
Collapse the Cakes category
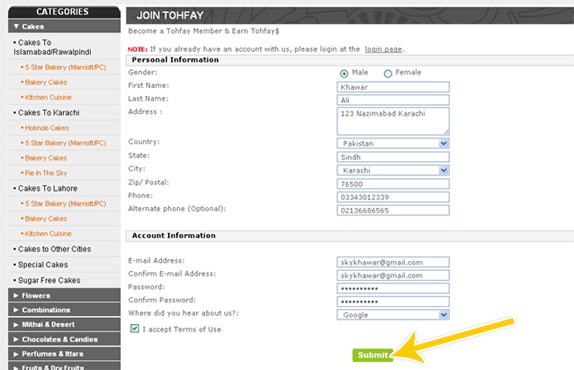click(64, 26)
